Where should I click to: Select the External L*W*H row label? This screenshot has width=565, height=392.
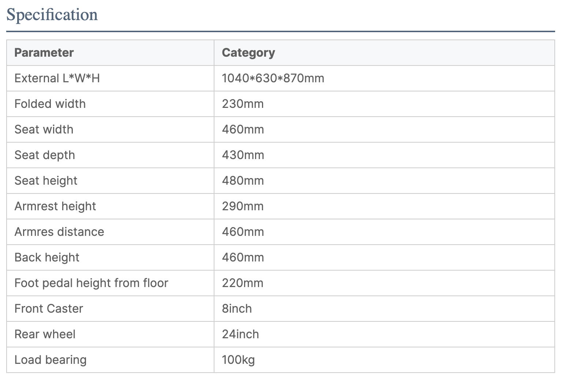57,78
